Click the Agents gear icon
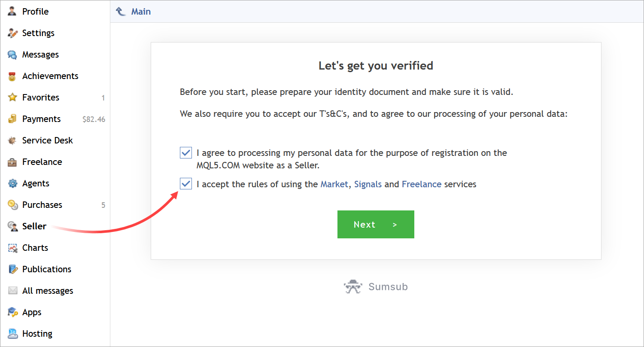Viewport: 644px width, 347px height. 12,183
